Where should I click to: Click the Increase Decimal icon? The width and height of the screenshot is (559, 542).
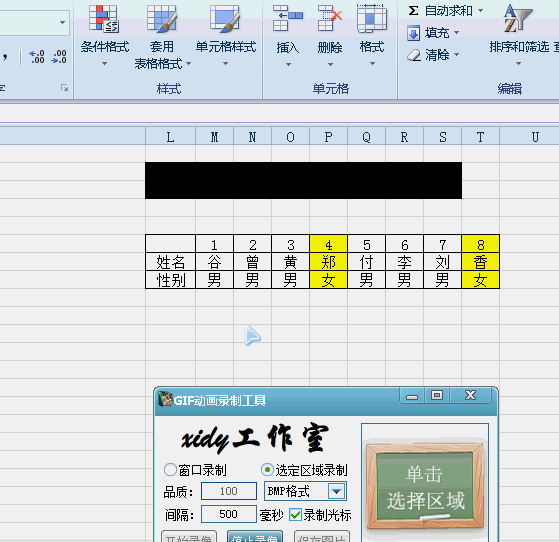(37, 57)
